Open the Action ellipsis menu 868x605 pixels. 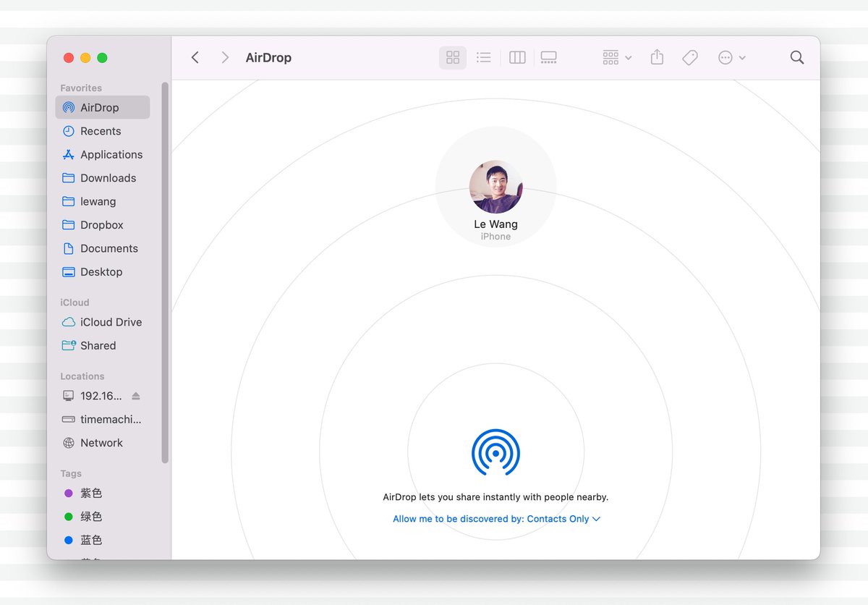731,57
